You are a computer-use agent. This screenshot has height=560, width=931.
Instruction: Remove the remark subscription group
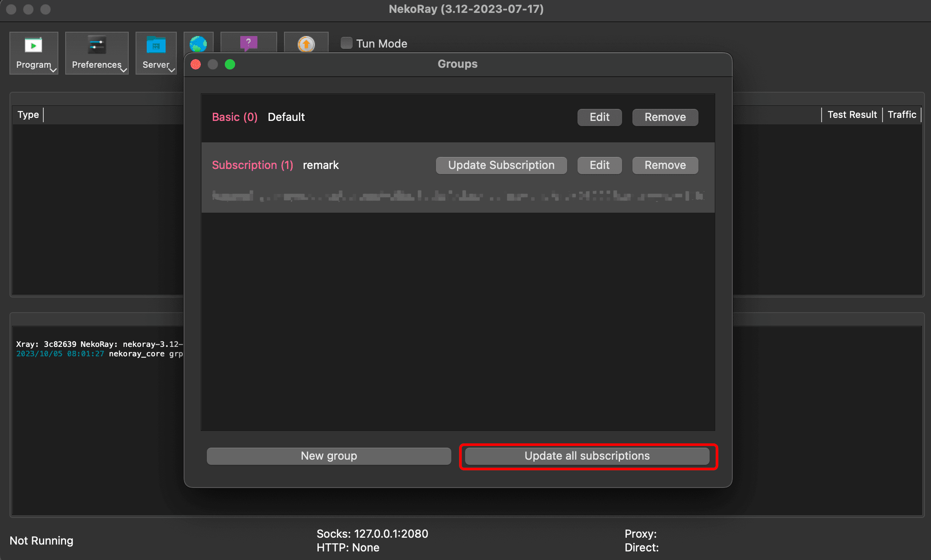[665, 165]
